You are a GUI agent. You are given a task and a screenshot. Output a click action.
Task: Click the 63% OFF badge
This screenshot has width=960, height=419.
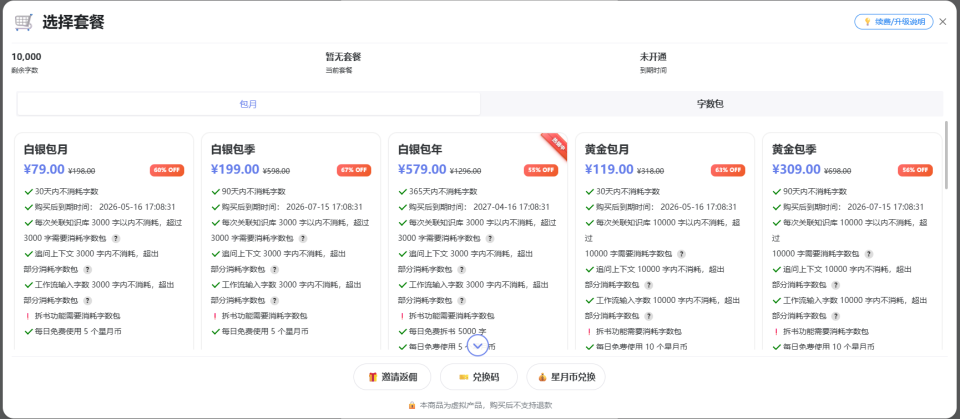coord(728,170)
